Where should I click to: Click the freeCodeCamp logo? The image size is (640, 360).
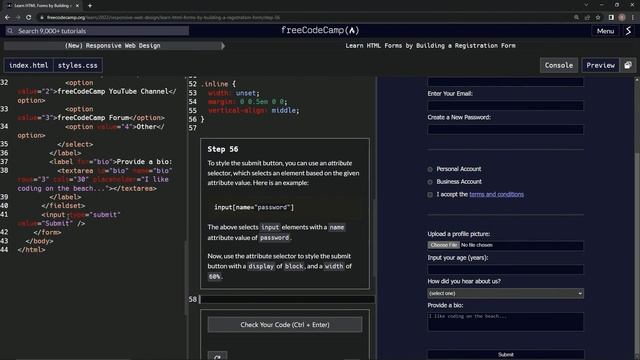click(x=320, y=30)
